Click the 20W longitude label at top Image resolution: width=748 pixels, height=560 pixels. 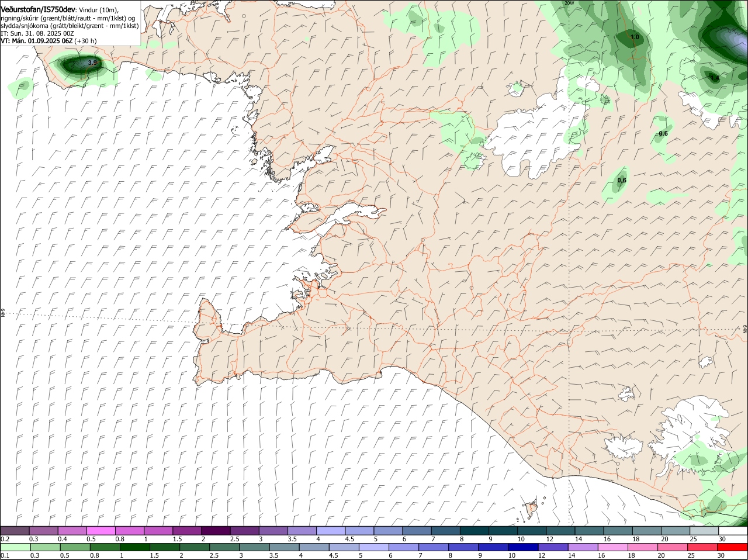click(569, 3)
